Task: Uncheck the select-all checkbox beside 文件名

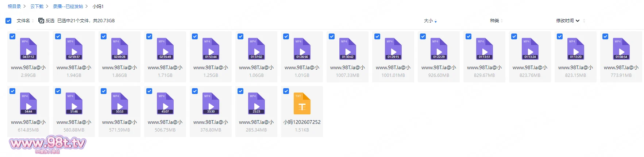Action: [8, 21]
